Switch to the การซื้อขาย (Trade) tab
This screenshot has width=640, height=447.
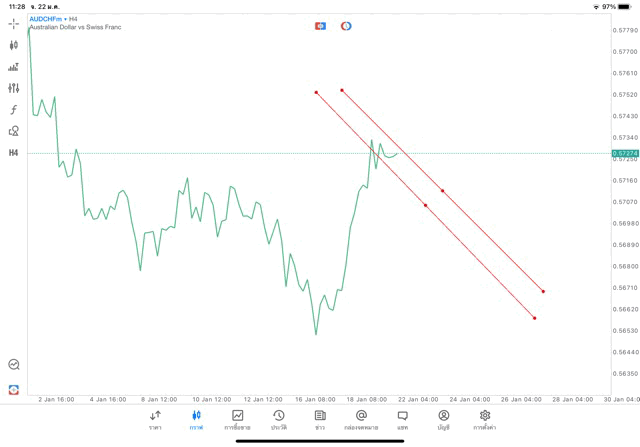[238, 419]
